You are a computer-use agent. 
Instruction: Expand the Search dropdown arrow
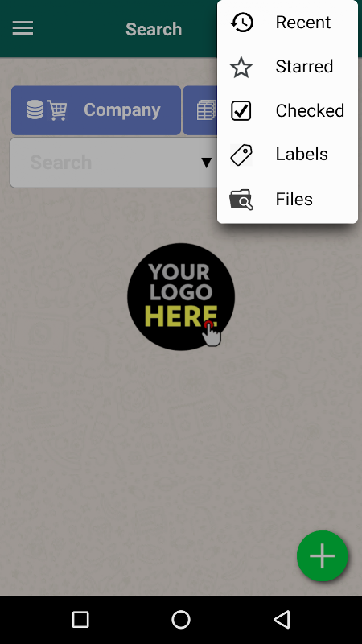pos(207,163)
